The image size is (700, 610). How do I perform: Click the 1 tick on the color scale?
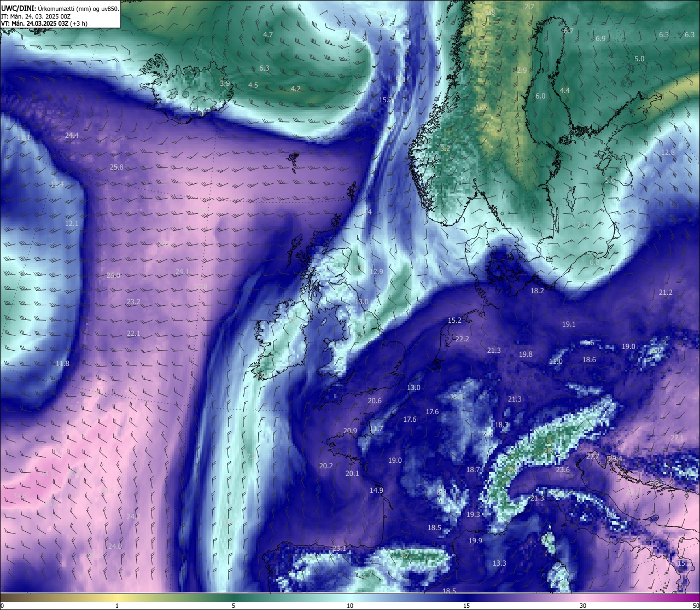(117, 606)
